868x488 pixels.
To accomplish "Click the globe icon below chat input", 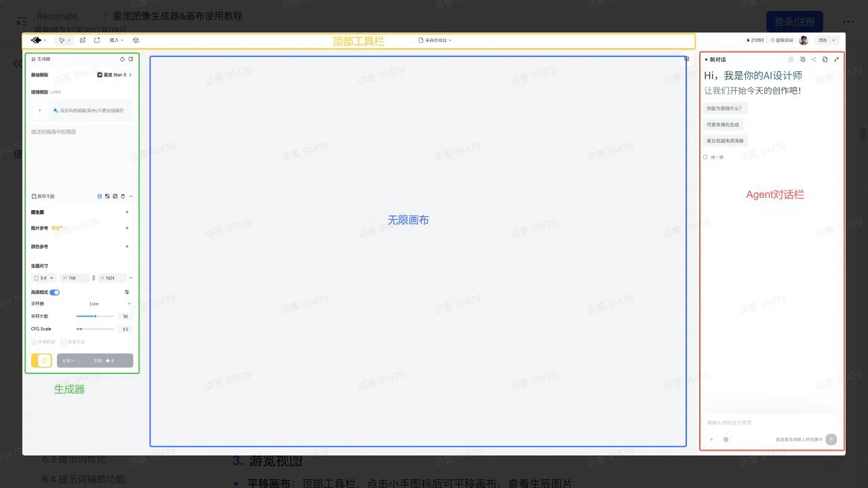I will coord(726,439).
